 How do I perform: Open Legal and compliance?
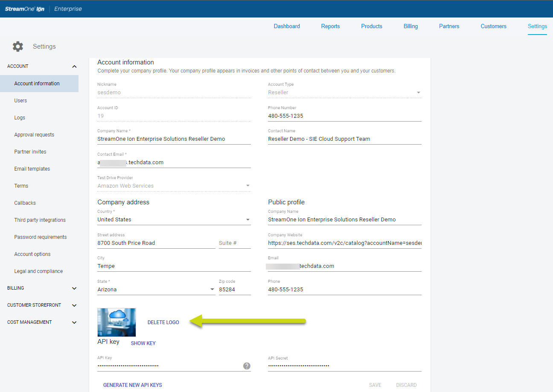(x=39, y=271)
